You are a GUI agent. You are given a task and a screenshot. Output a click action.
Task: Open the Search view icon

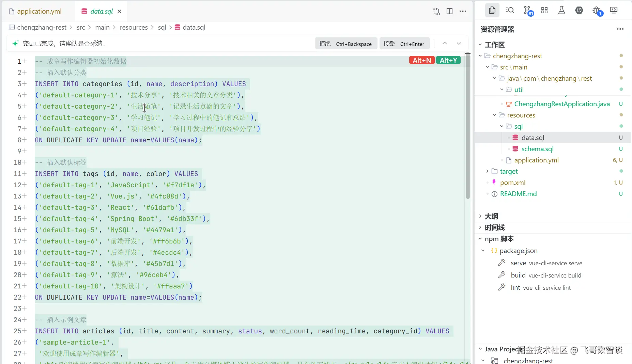[510, 10]
